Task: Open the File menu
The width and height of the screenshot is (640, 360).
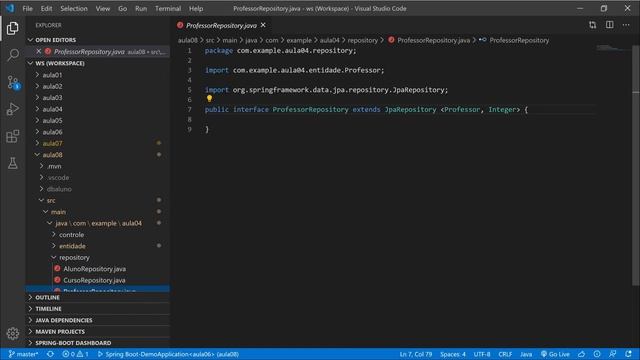Action: click(27, 8)
